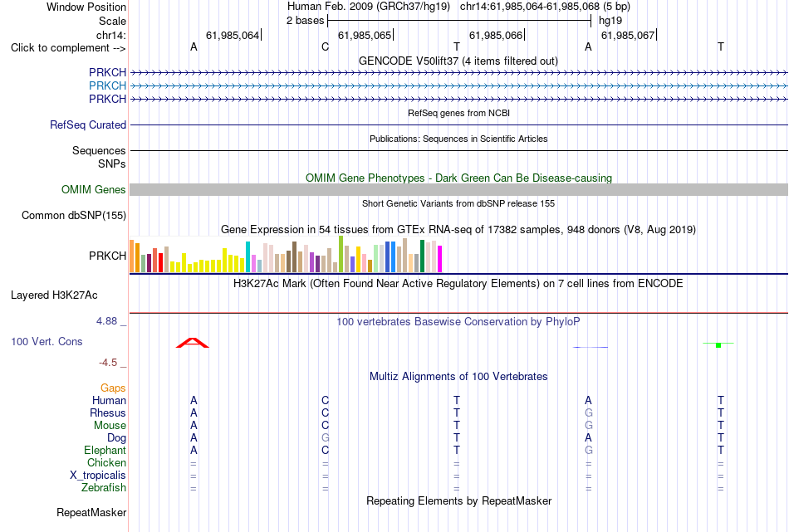Click the PhyloP Basewise Conservation title
The image size is (789, 532).
coord(458,322)
